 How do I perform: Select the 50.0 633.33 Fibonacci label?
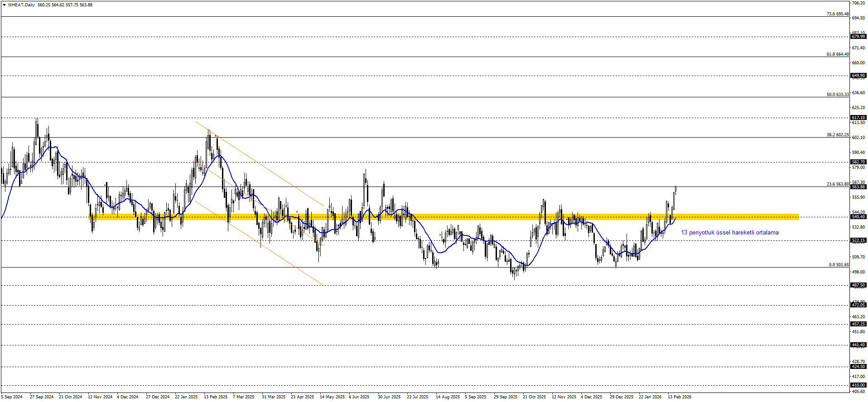point(837,95)
